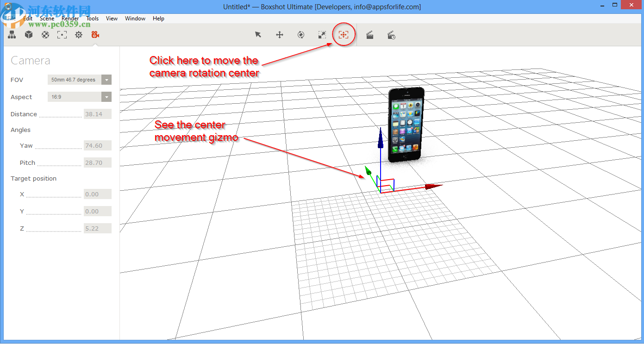Open the red camera panel icon
Viewport: 644px width, 344px height.
coord(95,35)
